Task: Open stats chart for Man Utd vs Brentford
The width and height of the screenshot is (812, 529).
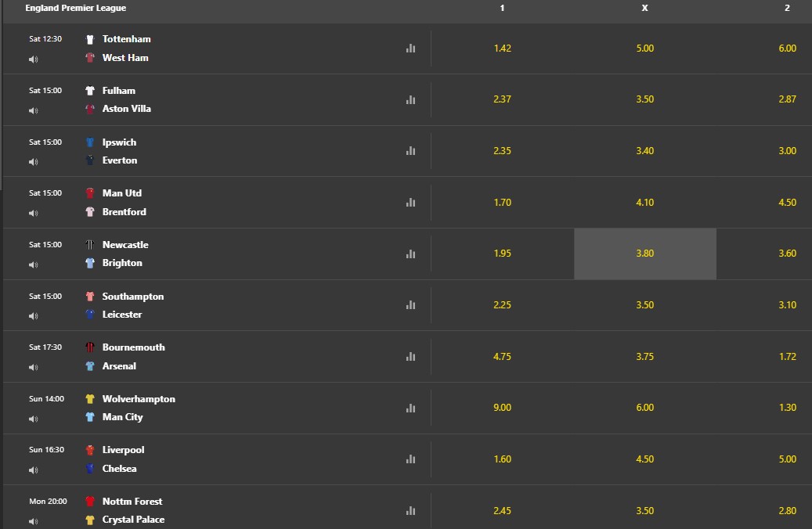Action: point(410,203)
